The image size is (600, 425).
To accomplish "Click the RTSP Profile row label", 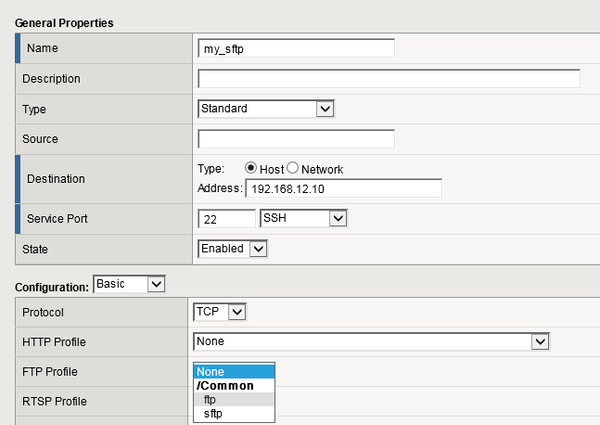I will pyautogui.click(x=56, y=401).
